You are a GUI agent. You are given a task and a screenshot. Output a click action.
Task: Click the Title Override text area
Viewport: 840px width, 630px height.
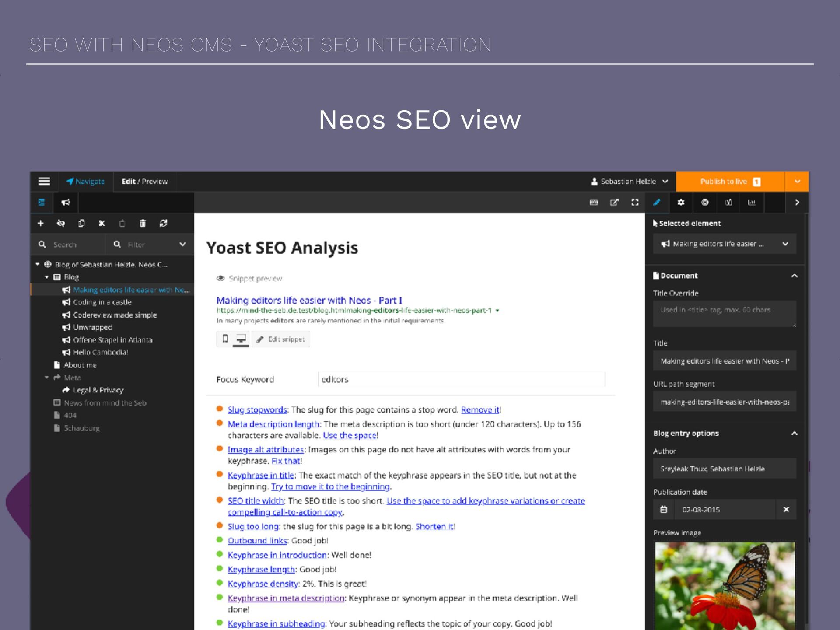[724, 314]
